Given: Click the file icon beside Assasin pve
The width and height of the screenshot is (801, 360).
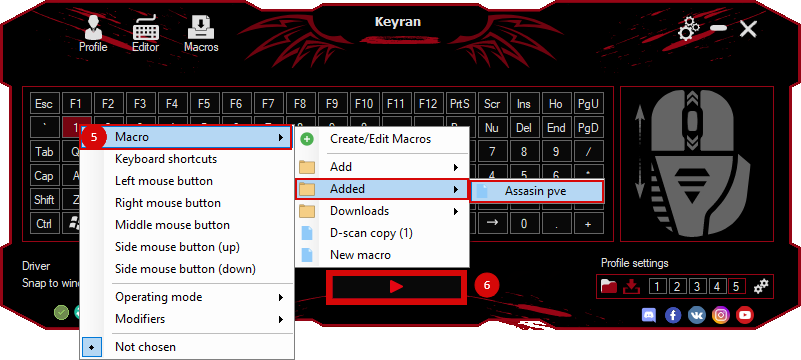Looking at the screenshot, I should tap(483, 191).
